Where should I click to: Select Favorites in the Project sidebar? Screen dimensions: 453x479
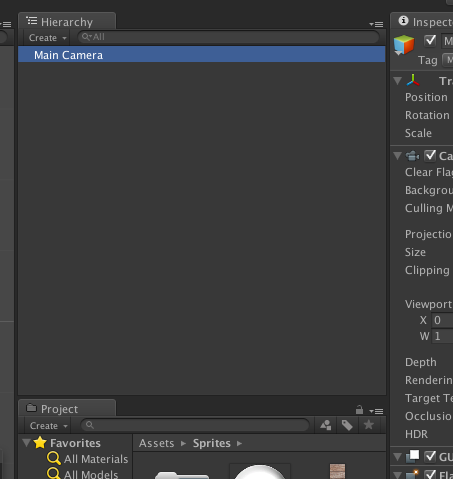tap(75, 443)
